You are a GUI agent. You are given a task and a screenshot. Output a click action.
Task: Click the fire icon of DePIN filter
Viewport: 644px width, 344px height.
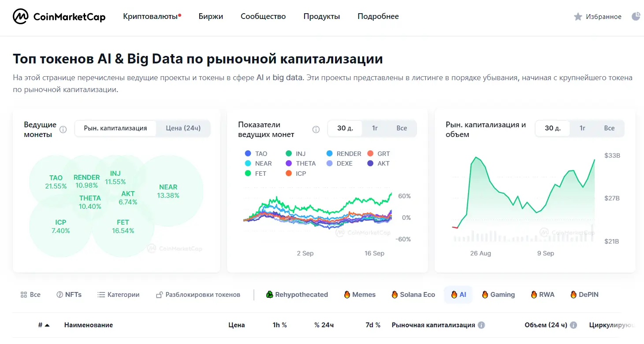click(573, 294)
